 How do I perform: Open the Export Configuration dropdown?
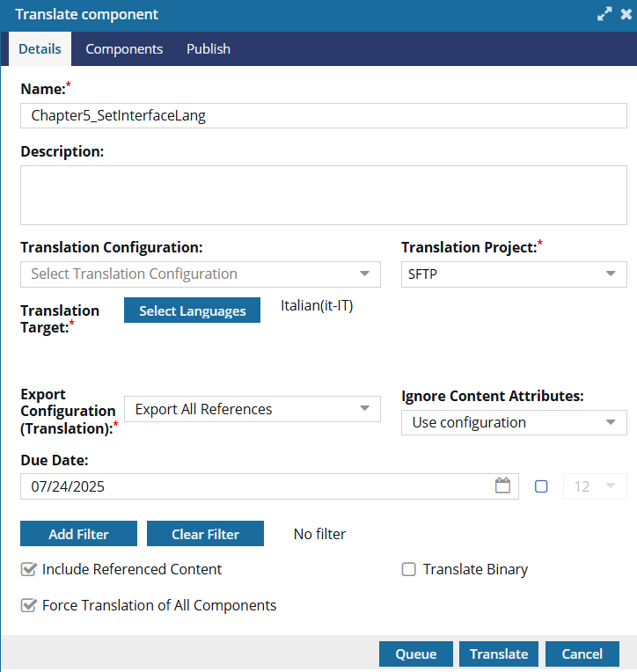(252, 409)
